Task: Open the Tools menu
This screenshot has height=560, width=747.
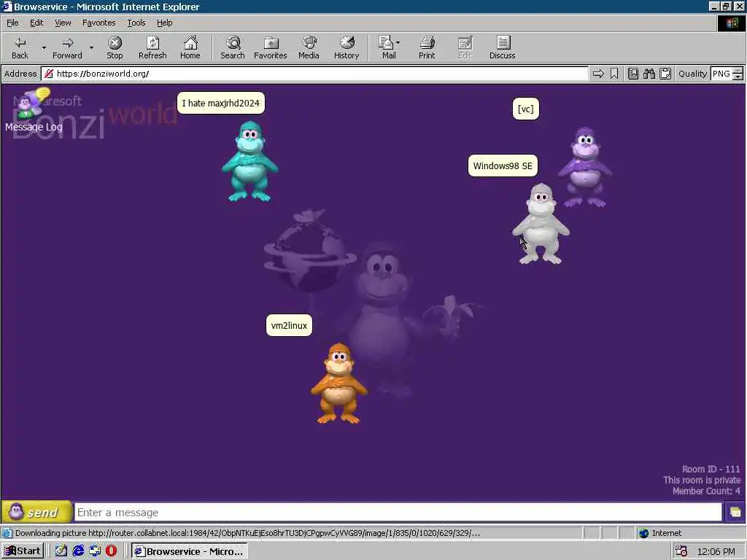Action: click(136, 23)
